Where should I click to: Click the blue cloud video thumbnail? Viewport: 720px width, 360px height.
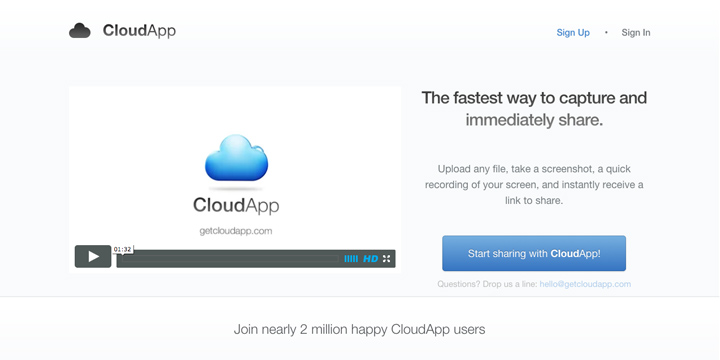coord(236,158)
